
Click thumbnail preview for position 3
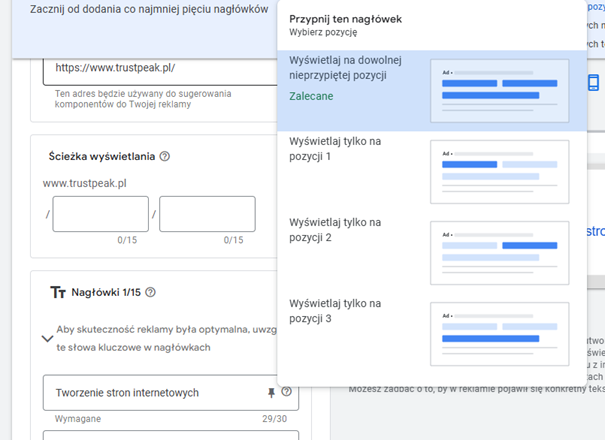pos(500,334)
